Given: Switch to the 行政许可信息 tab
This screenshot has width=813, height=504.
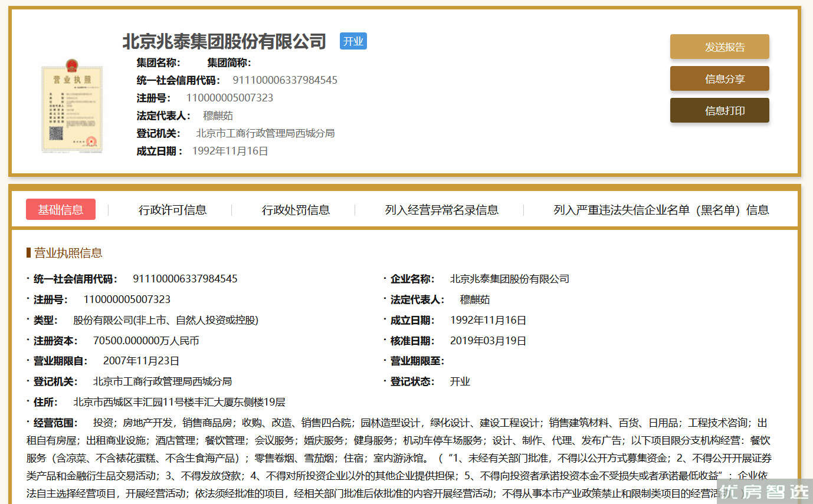Looking at the screenshot, I should (x=173, y=210).
